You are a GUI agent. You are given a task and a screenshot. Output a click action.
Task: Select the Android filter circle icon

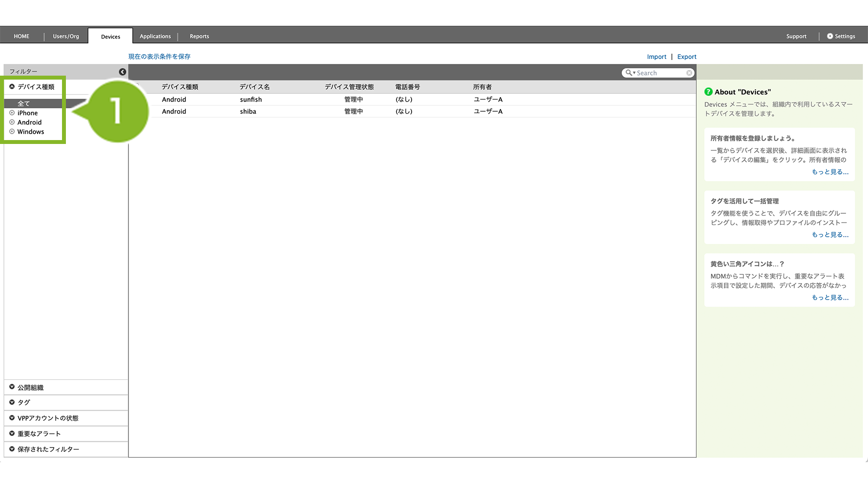pyautogui.click(x=12, y=122)
